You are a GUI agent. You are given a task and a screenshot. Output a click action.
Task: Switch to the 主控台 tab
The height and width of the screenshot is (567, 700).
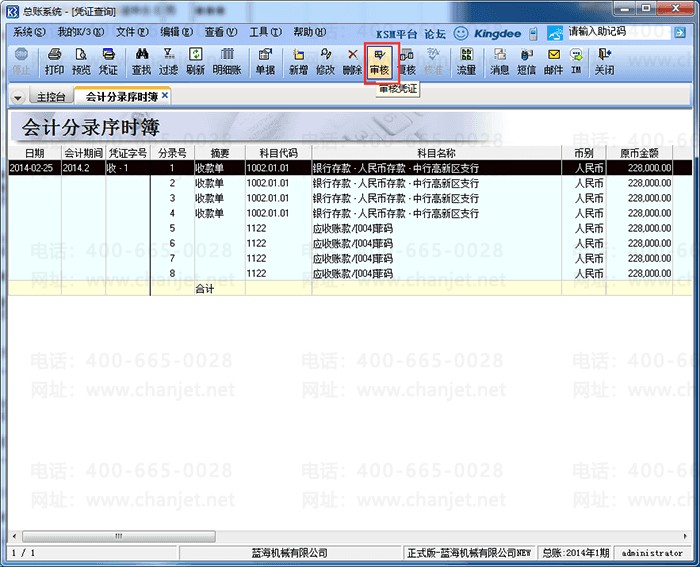point(50,97)
